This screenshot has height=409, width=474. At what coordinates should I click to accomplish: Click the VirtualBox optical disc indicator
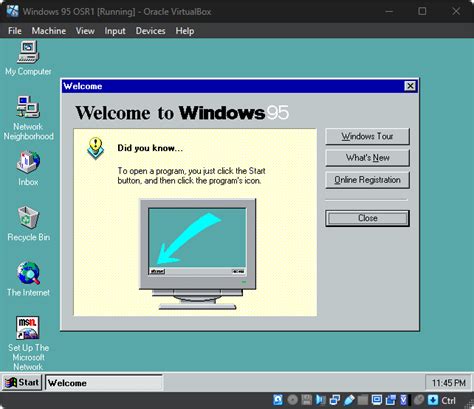292,400
